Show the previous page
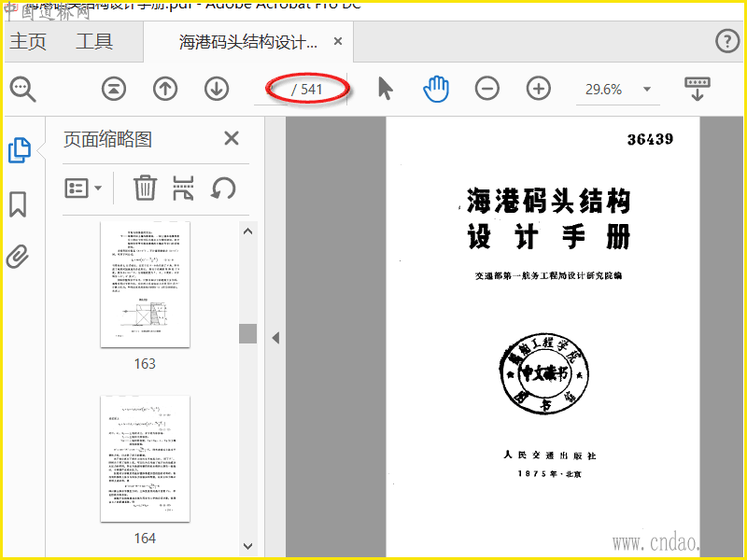 [x=165, y=89]
